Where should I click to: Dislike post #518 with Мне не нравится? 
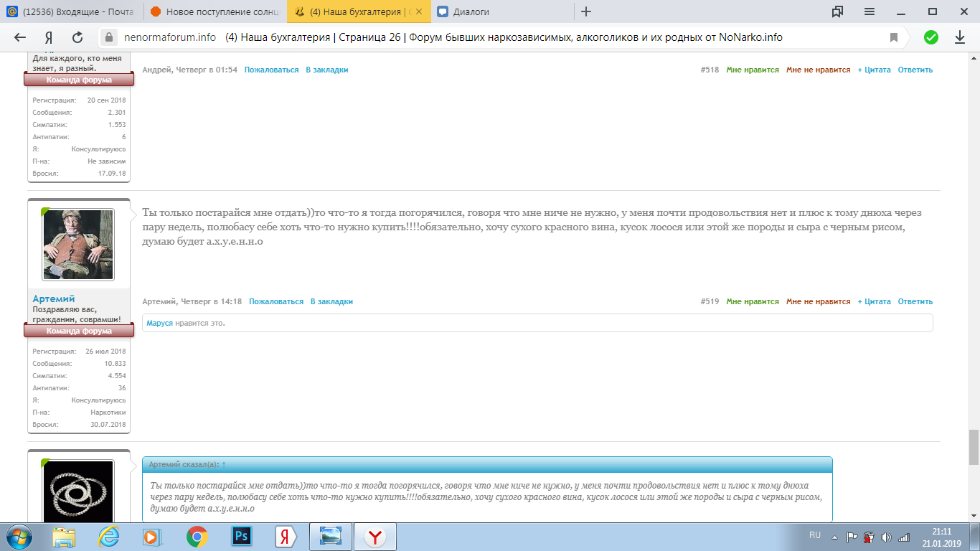(x=818, y=70)
